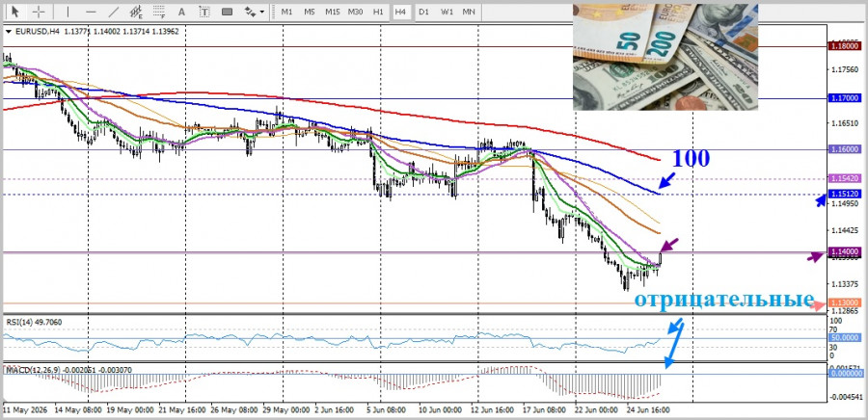The width and height of the screenshot is (868, 420).
Task: Click the 1.15120 price level label
Action: [x=845, y=194]
